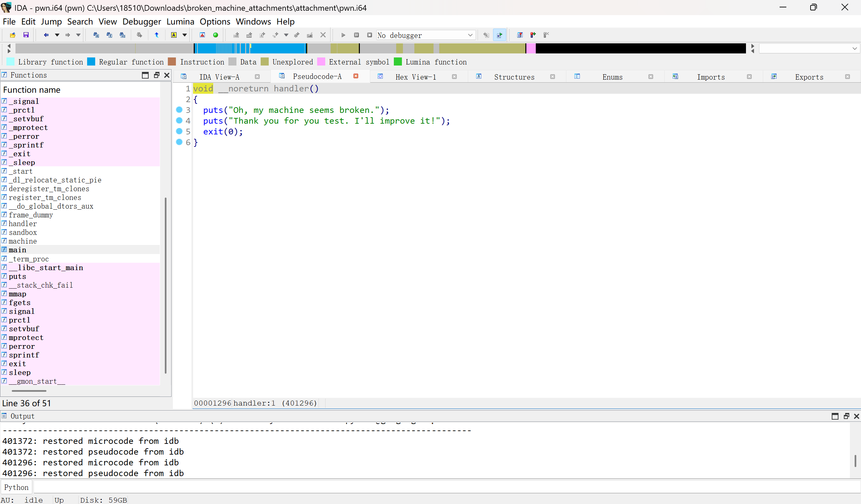Click the Open file toolbar icon
Screen dimensions: 861x504
coord(13,35)
